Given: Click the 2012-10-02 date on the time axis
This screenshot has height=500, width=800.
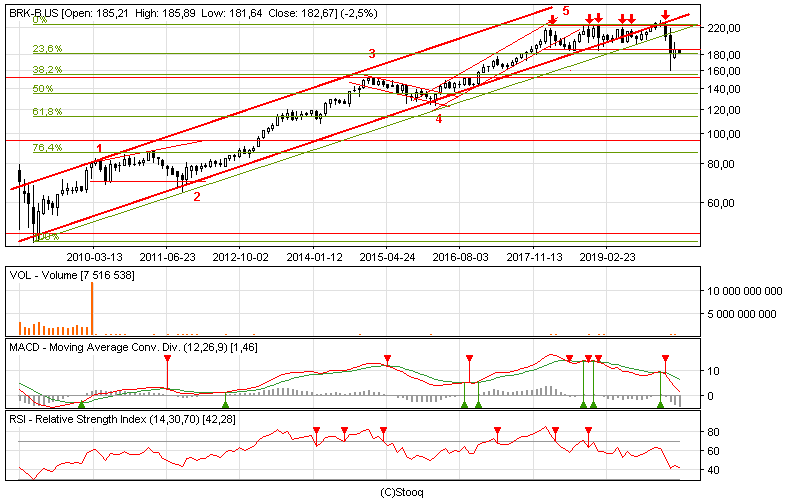Looking at the screenshot, I should [240, 257].
